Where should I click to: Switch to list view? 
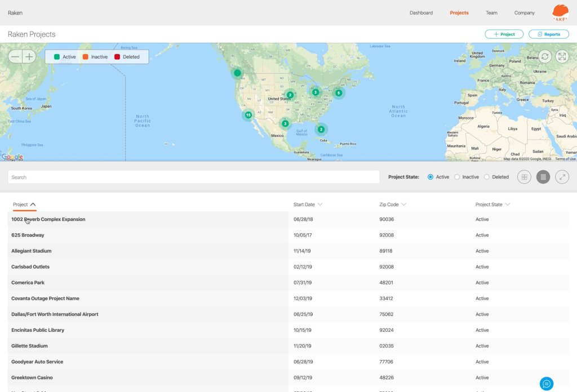pyautogui.click(x=543, y=177)
